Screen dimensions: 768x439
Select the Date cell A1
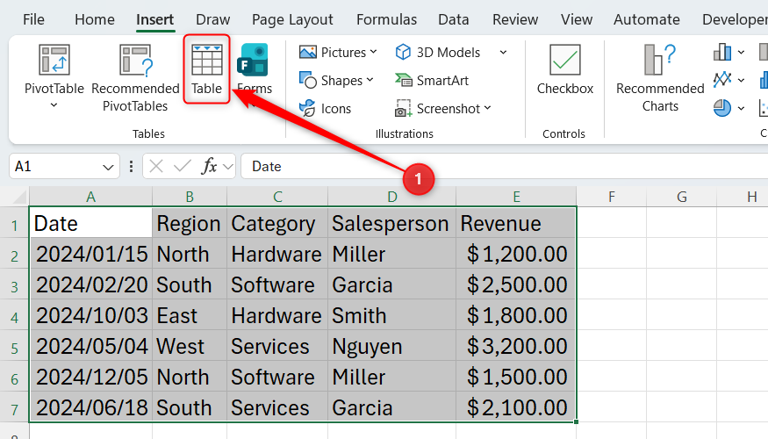pyautogui.click(x=91, y=223)
